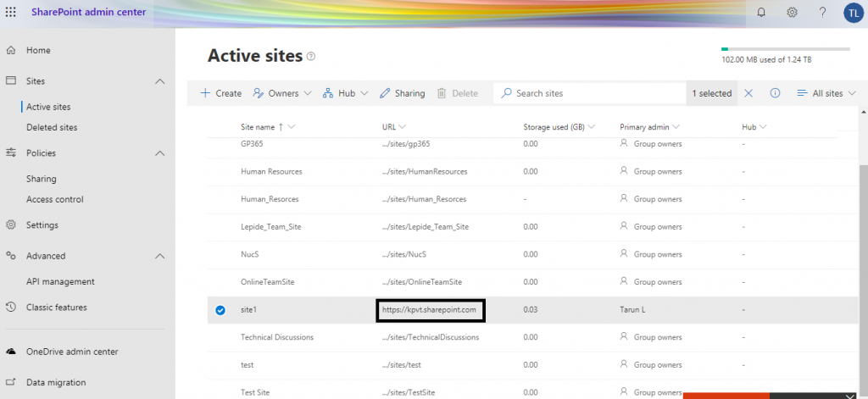Screen dimensions: 868x399
Task: Collapse the Sites navigation section
Action: pyautogui.click(x=159, y=81)
